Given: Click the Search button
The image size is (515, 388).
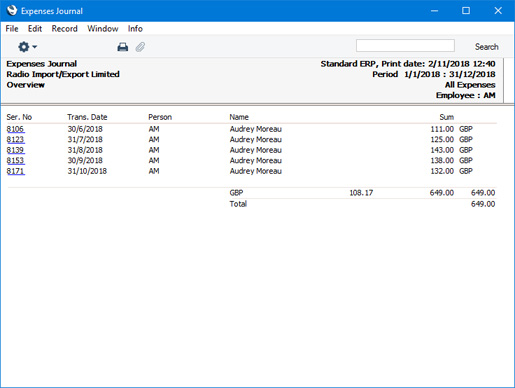Looking at the screenshot, I should pos(487,47).
